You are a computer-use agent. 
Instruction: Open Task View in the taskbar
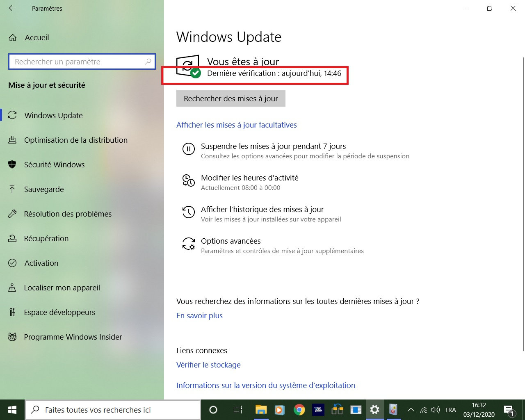pos(237,410)
